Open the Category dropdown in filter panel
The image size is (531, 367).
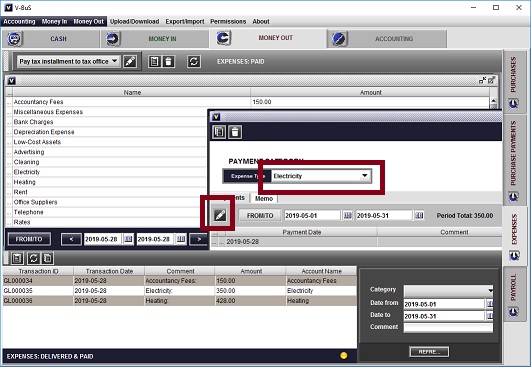448,290
